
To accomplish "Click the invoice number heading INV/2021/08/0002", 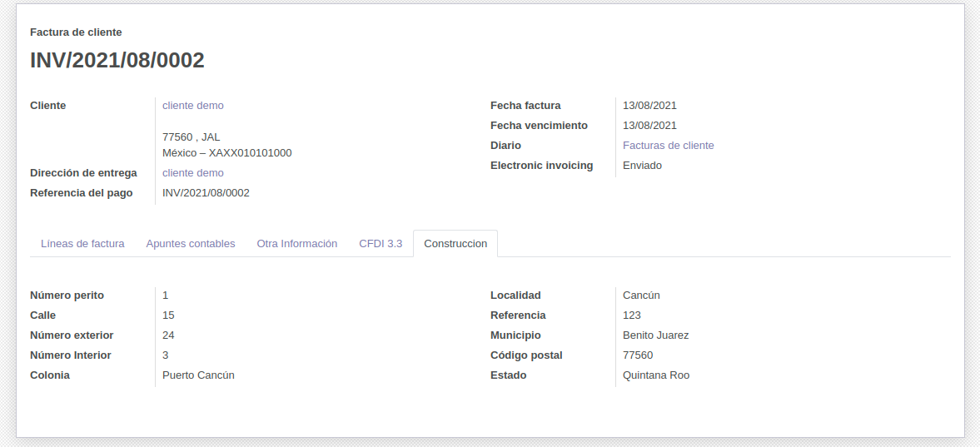I will (117, 61).
